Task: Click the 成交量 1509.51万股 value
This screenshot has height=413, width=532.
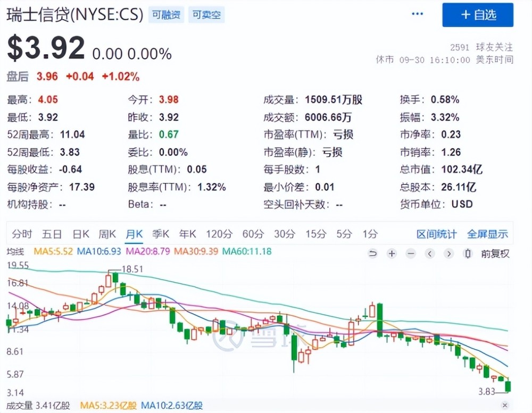Action: 334,100
